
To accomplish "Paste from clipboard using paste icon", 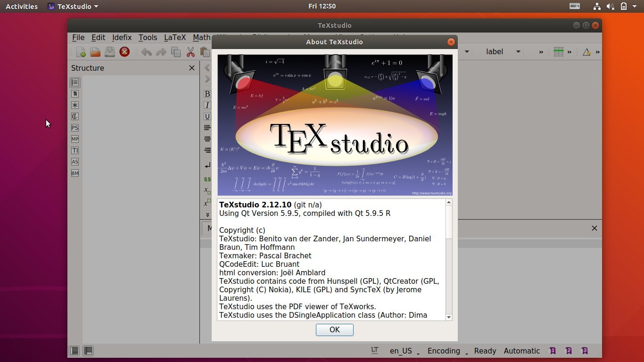I will (x=205, y=52).
